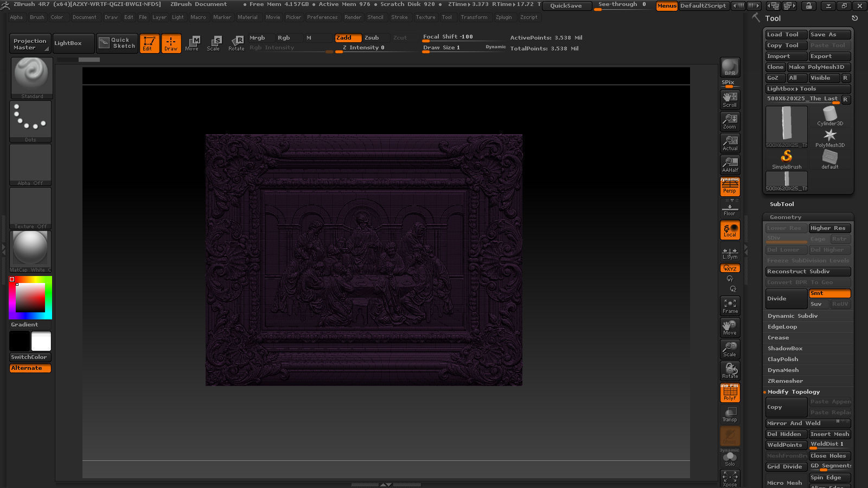868x488 pixels.
Task: Collapse the Geometry section
Action: [786, 217]
